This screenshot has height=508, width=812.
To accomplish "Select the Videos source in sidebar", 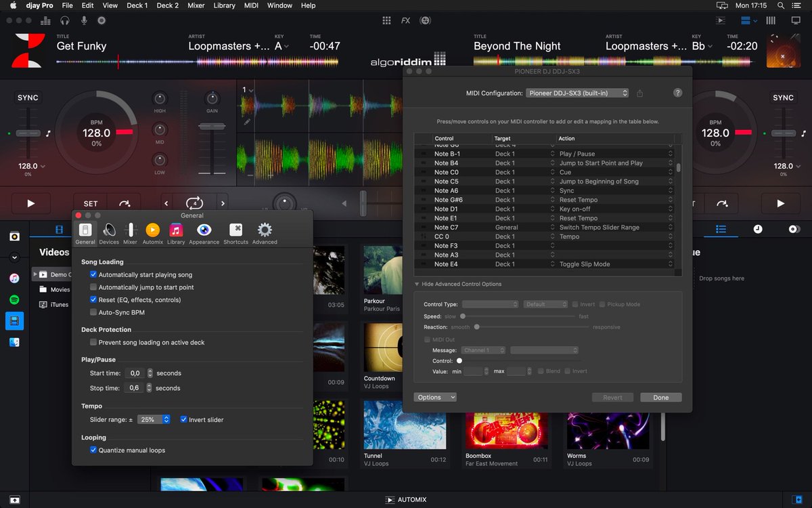I will [x=14, y=321].
